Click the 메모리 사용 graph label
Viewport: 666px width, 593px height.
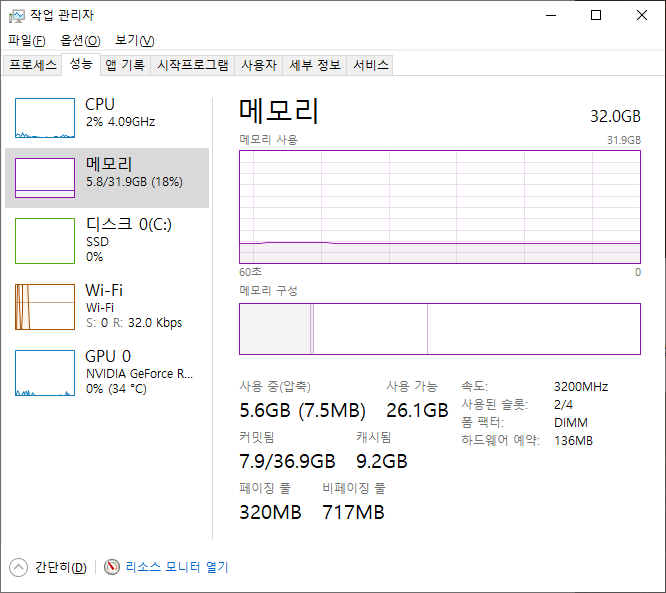click(x=268, y=140)
